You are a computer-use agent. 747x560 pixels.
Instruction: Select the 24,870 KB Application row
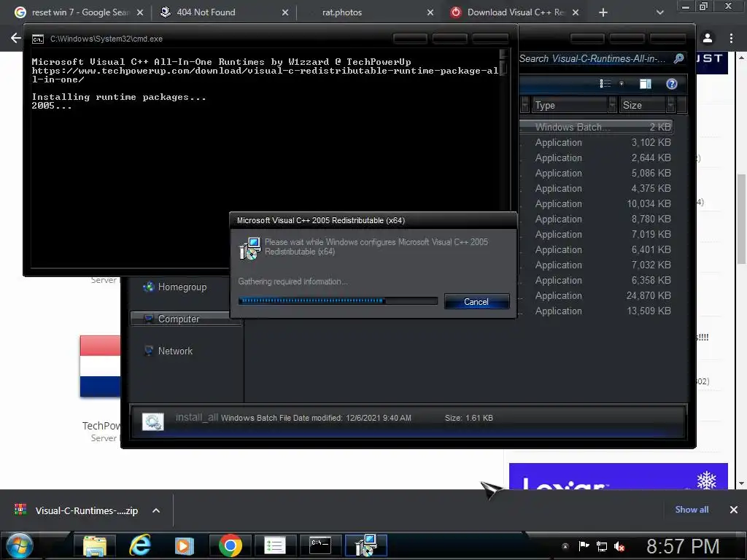point(597,296)
